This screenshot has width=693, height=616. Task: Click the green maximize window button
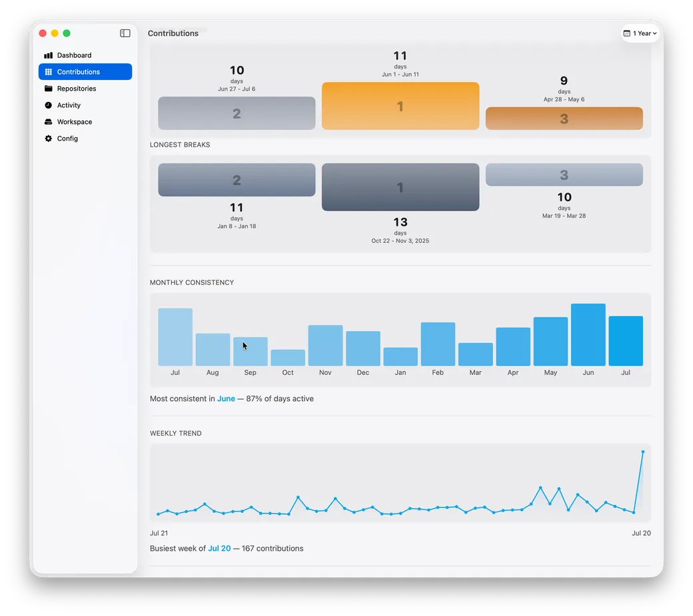(67, 33)
